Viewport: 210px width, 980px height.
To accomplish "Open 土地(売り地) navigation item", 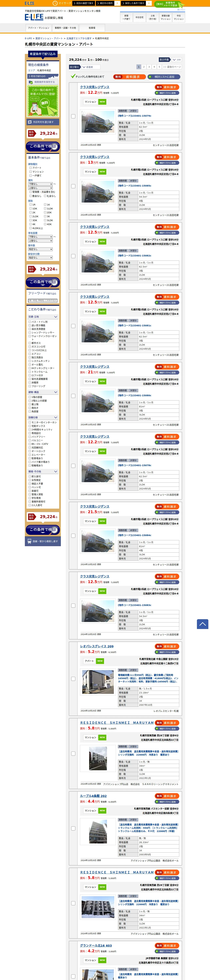I will tap(152, 17).
